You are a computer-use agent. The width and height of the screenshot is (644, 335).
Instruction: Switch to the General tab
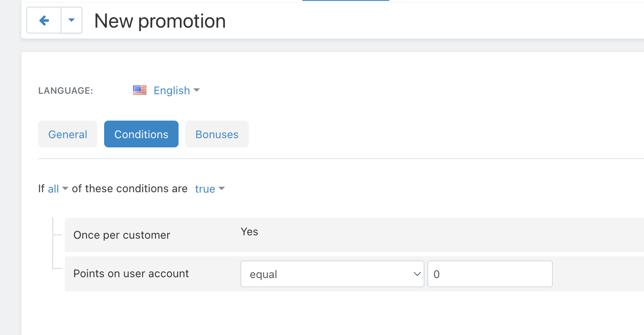tap(68, 134)
